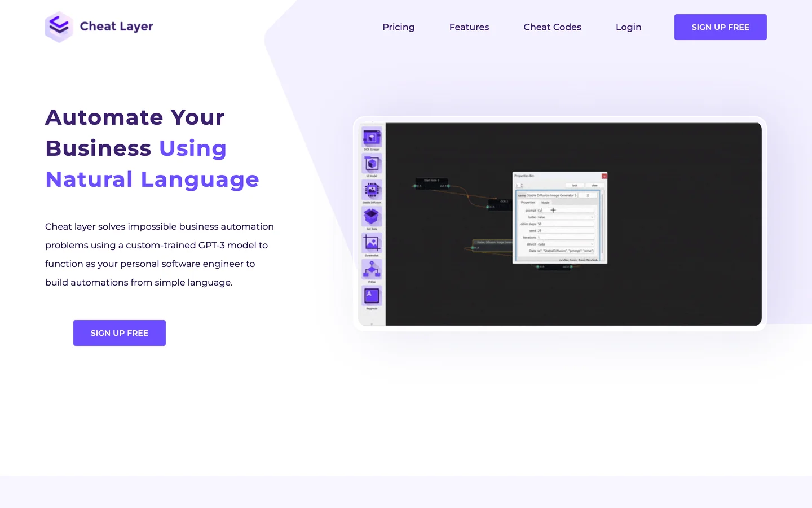Select the UI Model node icon

pos(372,164)
